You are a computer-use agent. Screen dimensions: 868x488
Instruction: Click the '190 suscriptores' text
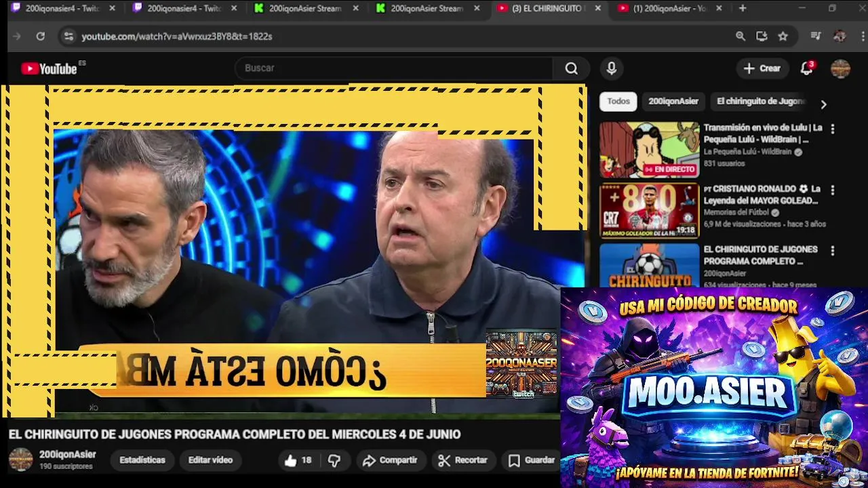coord(66,467)
